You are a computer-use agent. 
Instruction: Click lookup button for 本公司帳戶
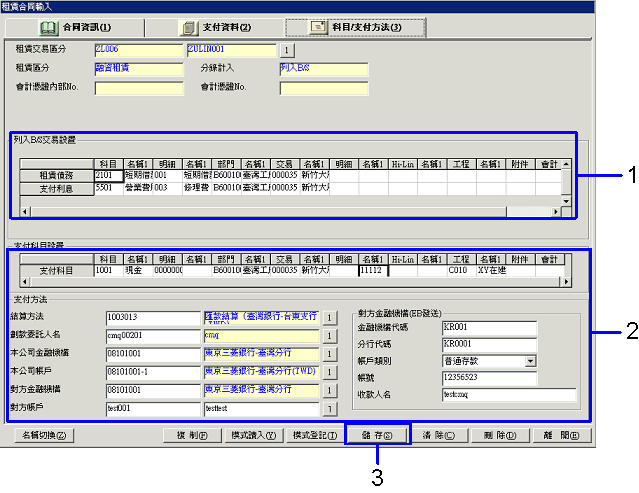[329, 372]
